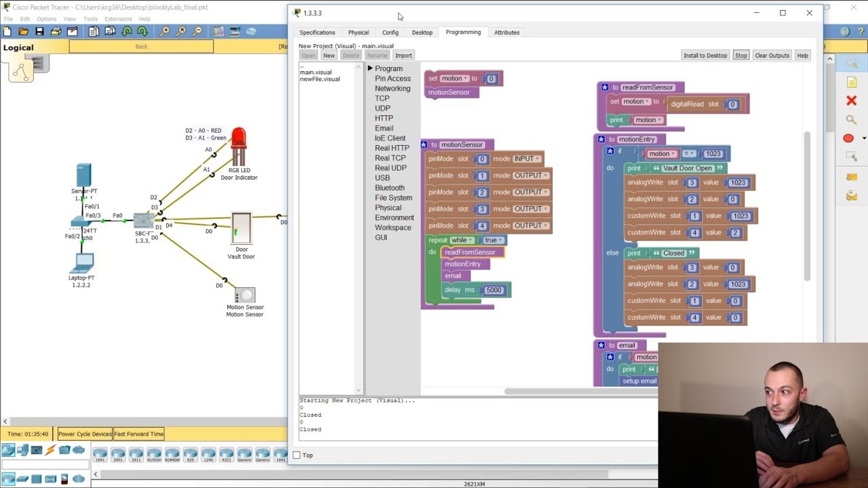
Task: Click the Import button
Action: 403,56
